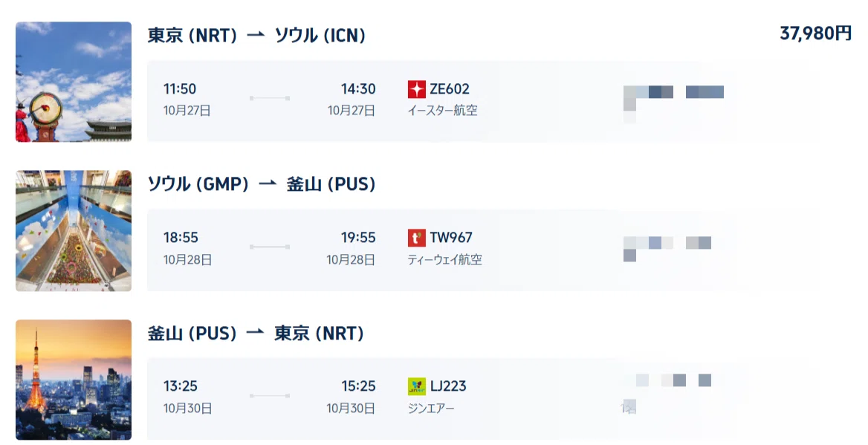Select flight number TW967
Screen dimensions: 868x445
(451, 238)
